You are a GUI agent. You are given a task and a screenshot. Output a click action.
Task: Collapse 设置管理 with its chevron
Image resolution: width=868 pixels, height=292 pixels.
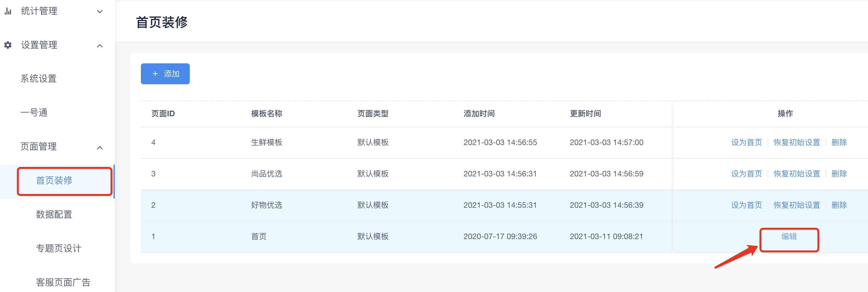coord(100,46)
